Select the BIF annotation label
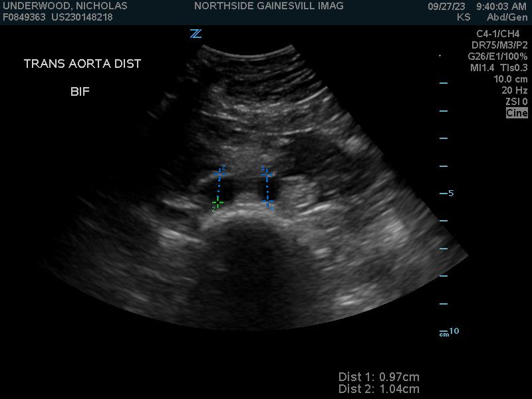 click(80, 92)
